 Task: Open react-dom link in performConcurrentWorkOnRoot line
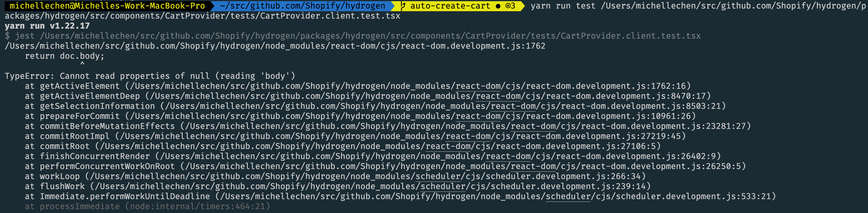pos(533,166)
